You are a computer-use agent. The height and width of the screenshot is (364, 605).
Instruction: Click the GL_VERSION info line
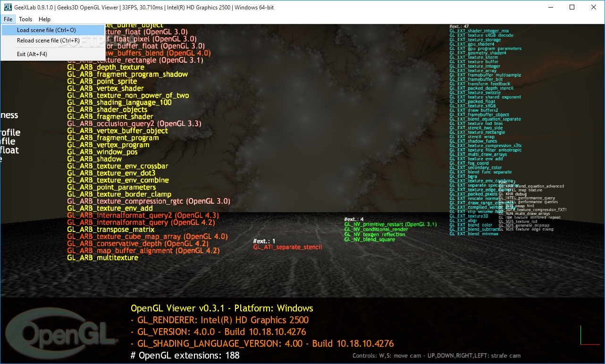(218, 332)
